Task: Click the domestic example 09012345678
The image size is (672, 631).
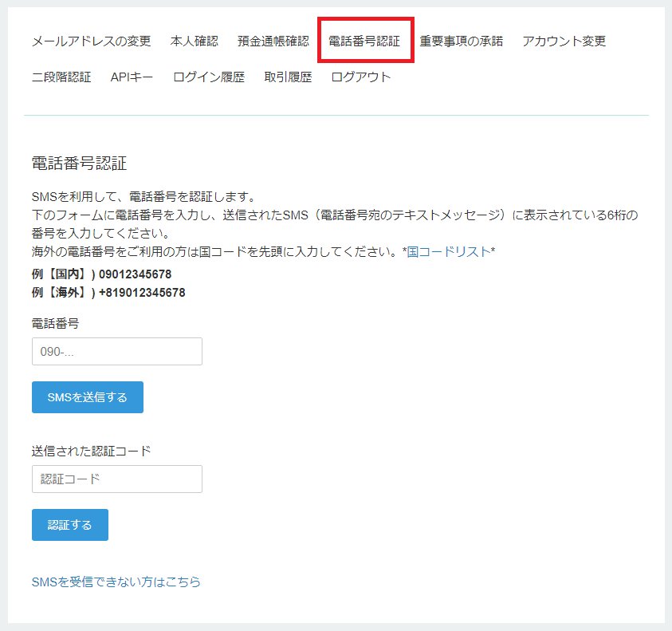Action: 135,274
